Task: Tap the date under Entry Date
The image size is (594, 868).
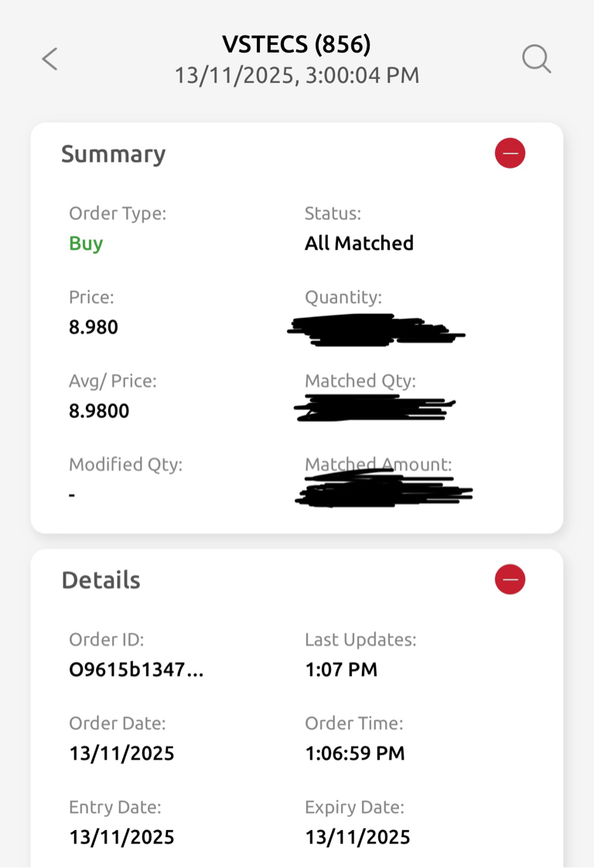Action: (x=121, y=837)
